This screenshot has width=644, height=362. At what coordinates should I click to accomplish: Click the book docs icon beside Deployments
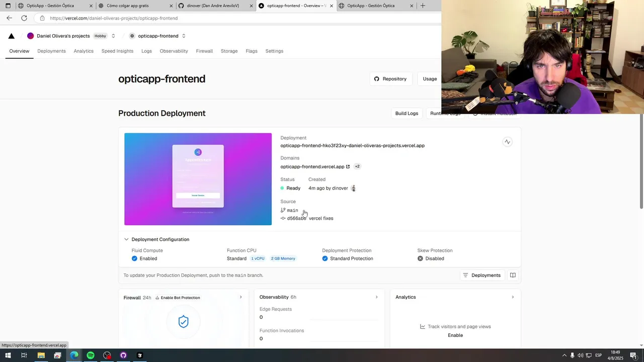point(513,275)
